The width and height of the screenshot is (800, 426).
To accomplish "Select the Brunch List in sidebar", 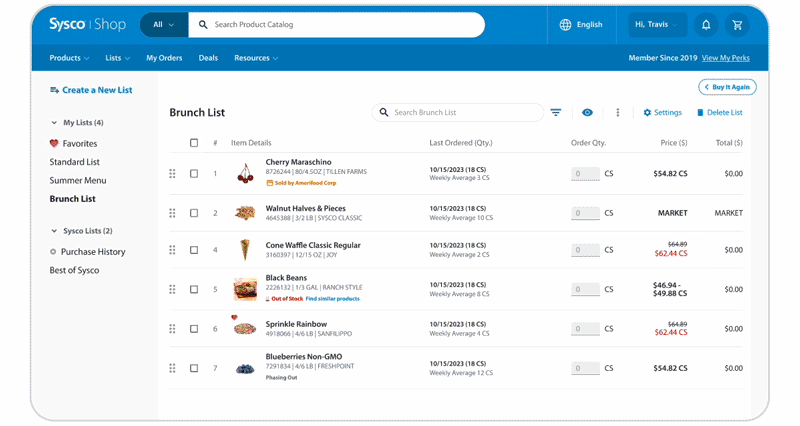I will click(x=72, y=198).
